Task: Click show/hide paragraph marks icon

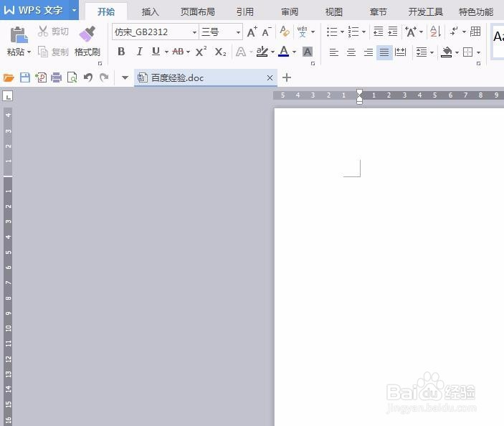Action: (x=455, y=31)
